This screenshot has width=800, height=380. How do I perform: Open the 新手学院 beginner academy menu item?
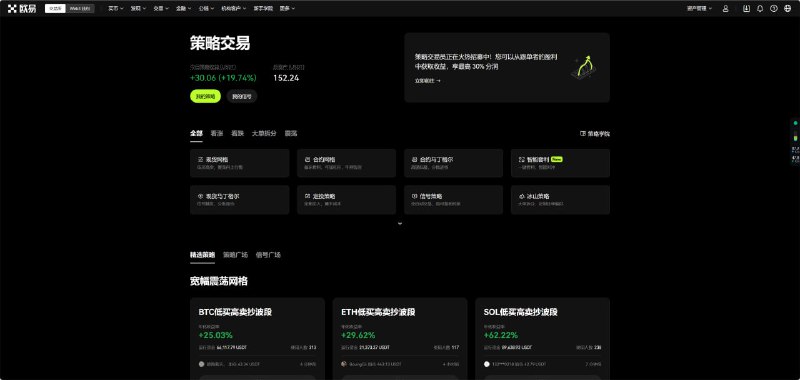tap(263, 9)
